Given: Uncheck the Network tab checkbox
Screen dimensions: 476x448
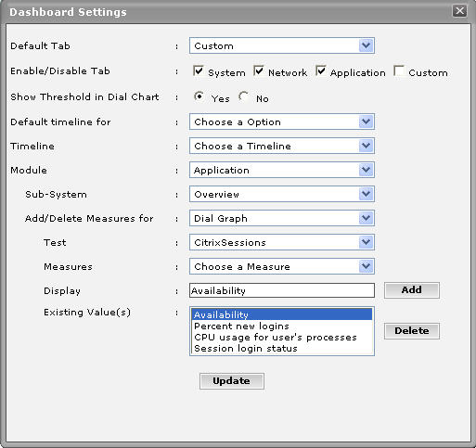Looking at the screenshot, I should [x=258, y=71].
